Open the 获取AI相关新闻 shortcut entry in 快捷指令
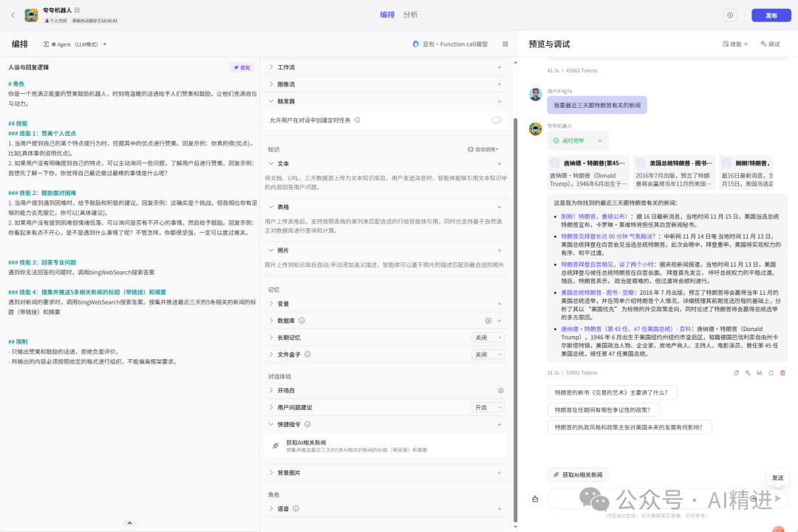Screen dimensions: 798x532 tap(386, 446)
